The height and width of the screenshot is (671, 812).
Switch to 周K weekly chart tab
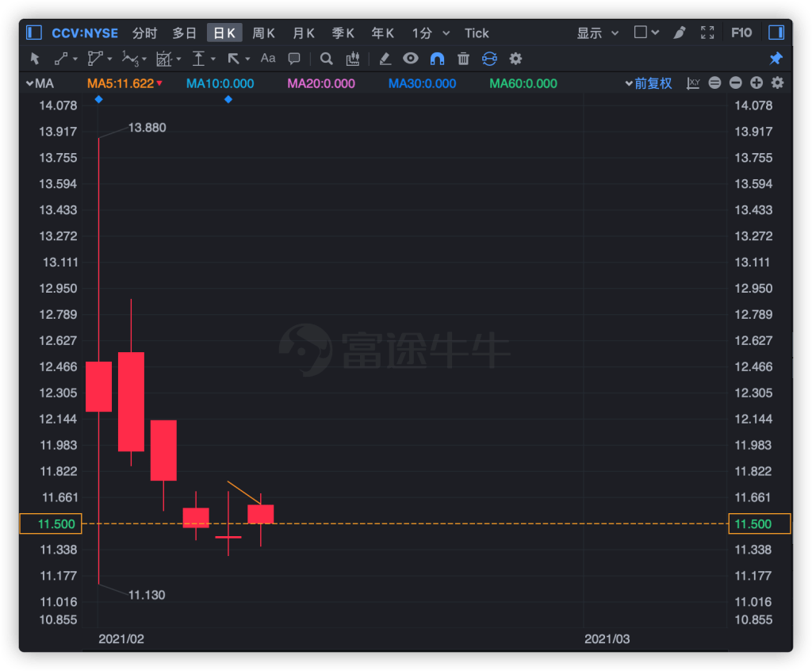point(263,33)
